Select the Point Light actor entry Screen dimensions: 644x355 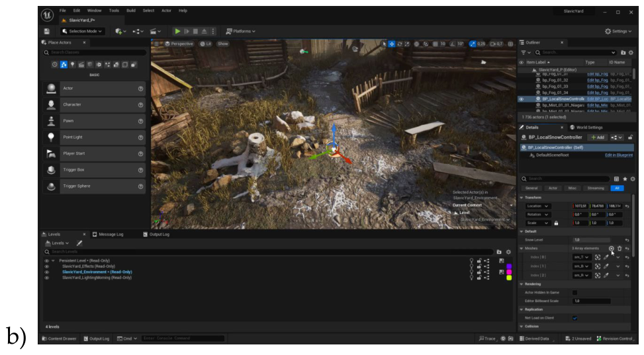click(x=95, y=137)
